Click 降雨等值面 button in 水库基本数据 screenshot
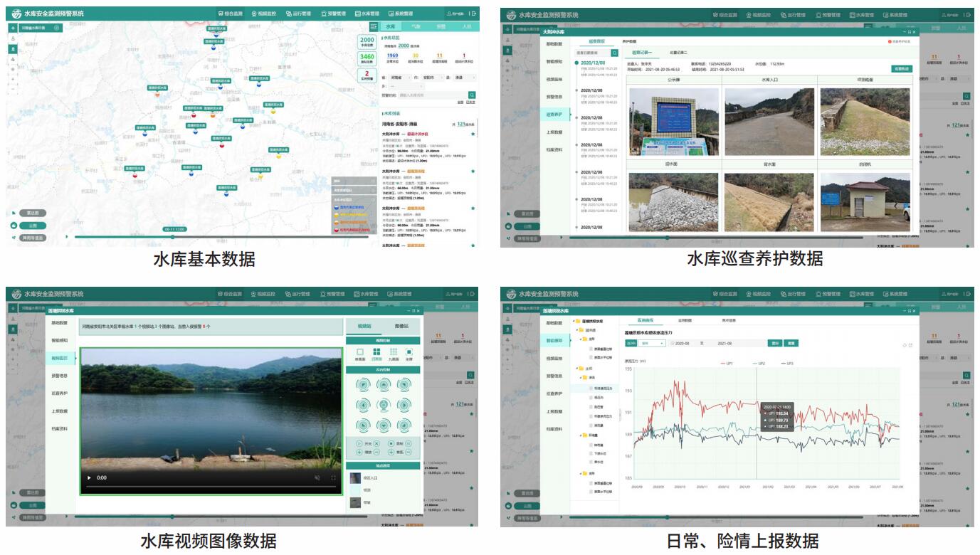 33,238
